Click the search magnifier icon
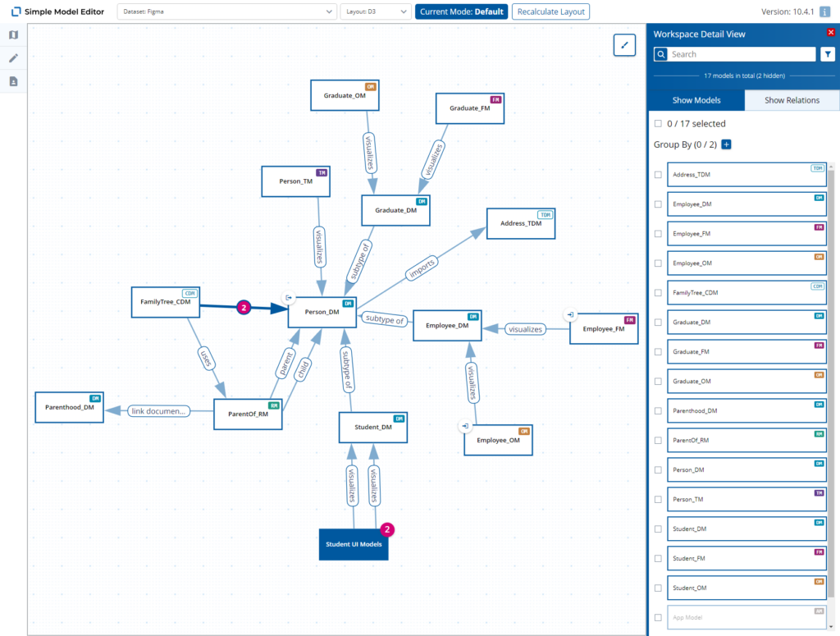 [x=660, y=54]
